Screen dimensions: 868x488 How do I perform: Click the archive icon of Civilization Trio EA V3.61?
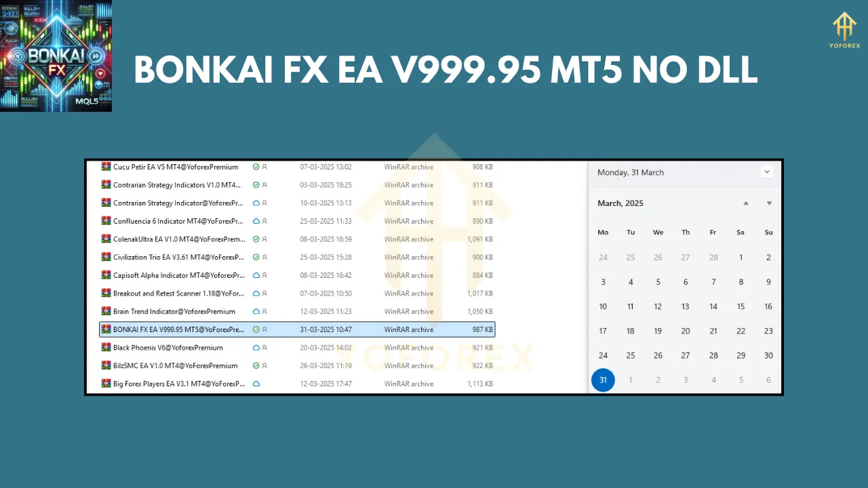pos(106,257)
